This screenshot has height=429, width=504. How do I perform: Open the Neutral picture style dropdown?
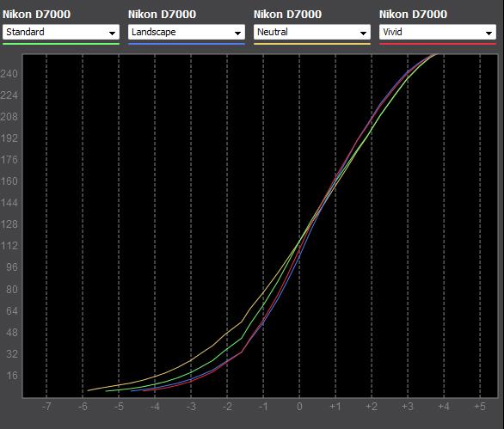[312, 32]
